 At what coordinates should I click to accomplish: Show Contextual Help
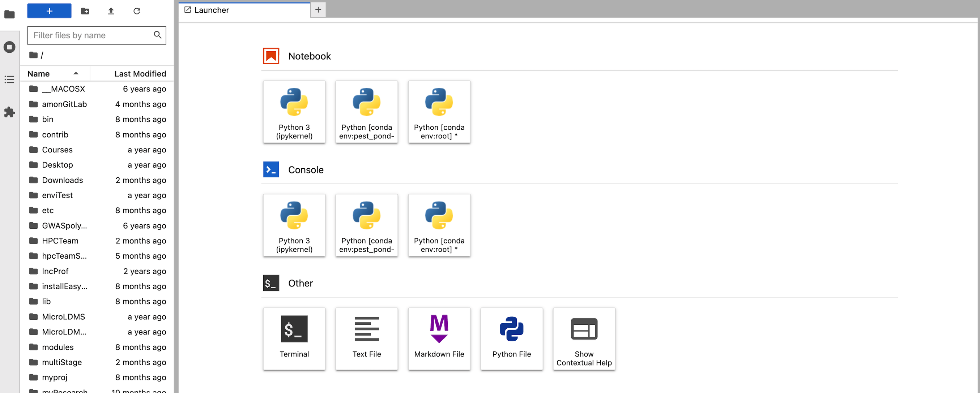click(584, 339)
